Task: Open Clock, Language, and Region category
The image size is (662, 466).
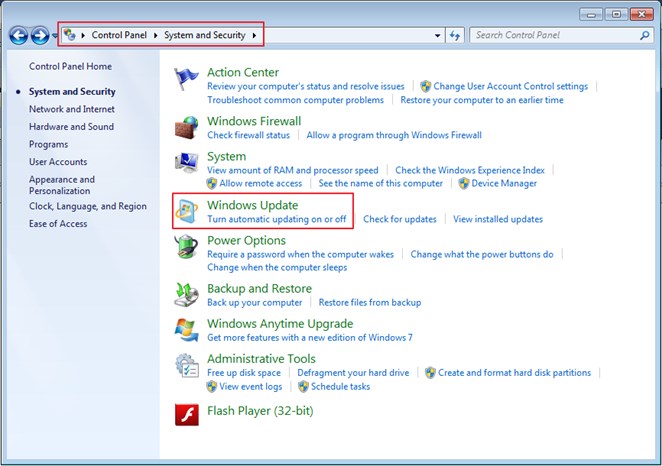Action: [88, 206]
